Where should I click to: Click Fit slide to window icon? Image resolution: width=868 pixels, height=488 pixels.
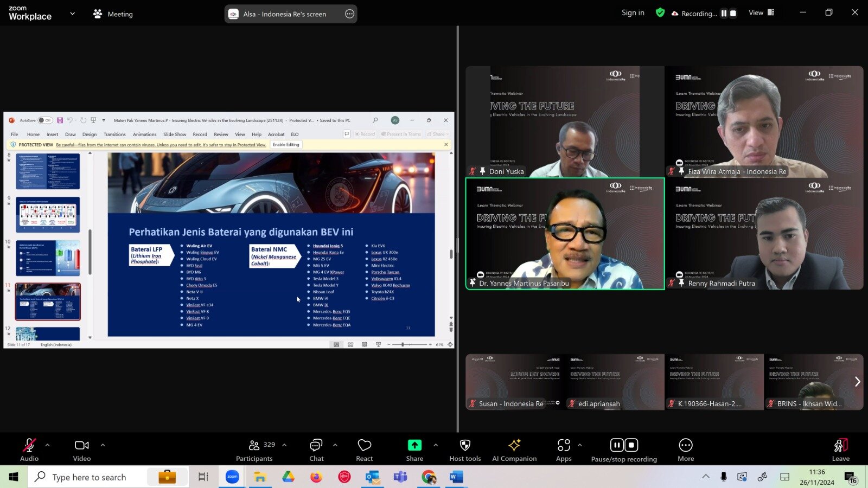(450, 344)
